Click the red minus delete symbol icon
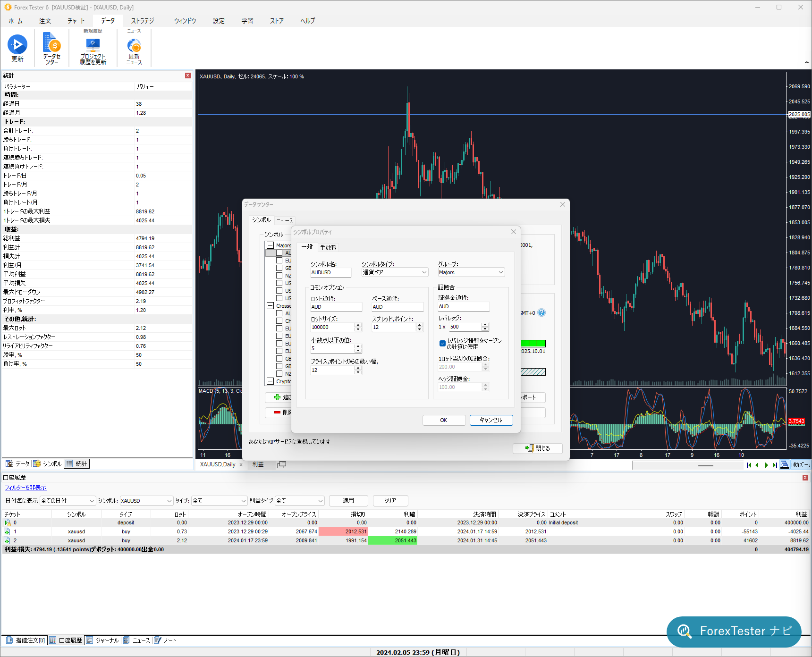Viewport: 812px width, 657px height. tap(277, 412)
